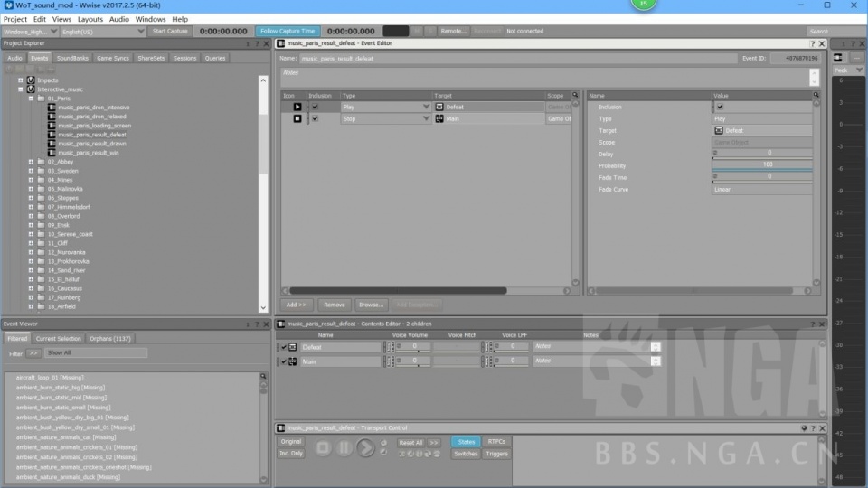
Task: Open the Audio menu
Action: pos(119,19)
